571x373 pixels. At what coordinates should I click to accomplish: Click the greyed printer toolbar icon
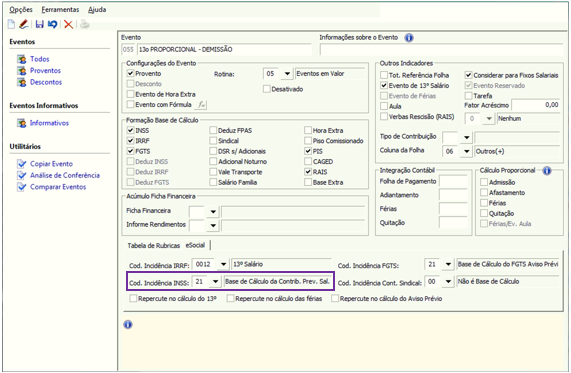(84, 24)
